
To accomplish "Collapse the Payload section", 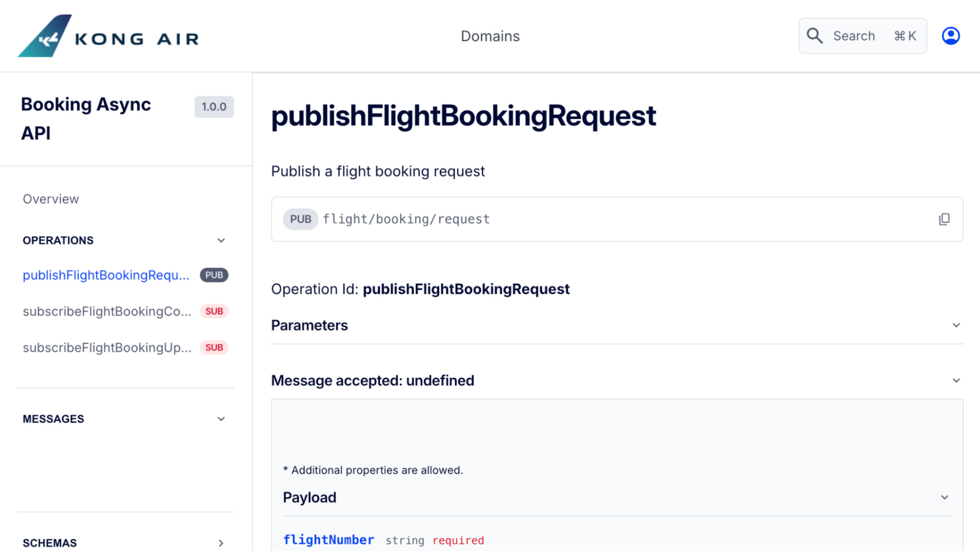I will coord(944,497).
